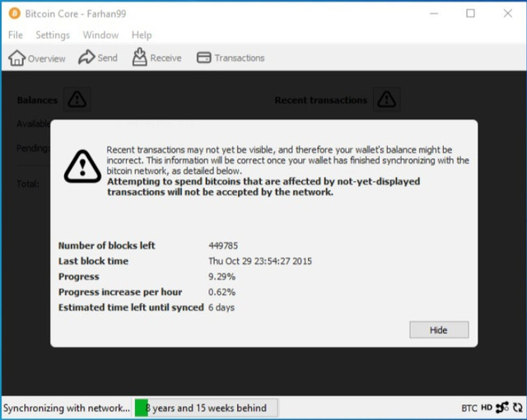The image size is (527, 420).
Task: Open the File menu
Action: [16, 35]
